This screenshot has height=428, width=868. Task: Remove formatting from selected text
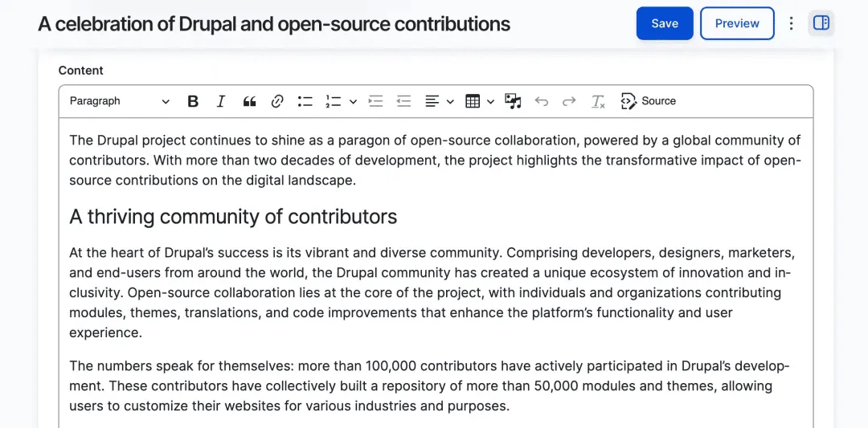coord(598,101)
